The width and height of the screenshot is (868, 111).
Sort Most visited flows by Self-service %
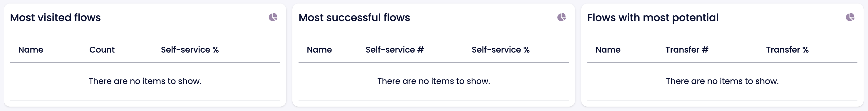coord(190,50)
